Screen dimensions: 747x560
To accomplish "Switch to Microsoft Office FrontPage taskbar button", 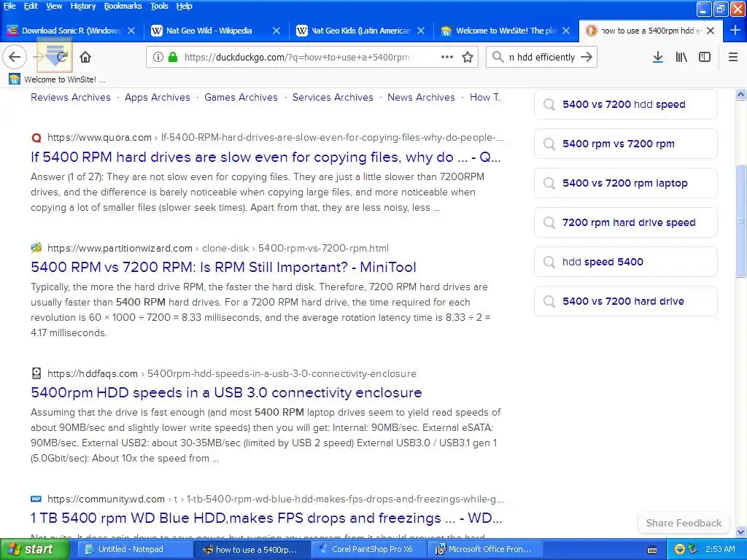I will (486, 549).
